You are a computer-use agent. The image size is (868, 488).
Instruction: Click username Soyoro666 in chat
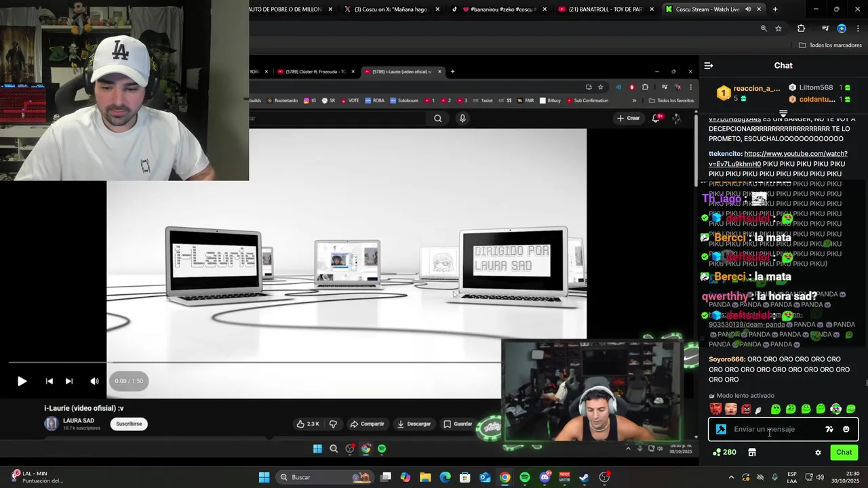[x=726, y=359]
